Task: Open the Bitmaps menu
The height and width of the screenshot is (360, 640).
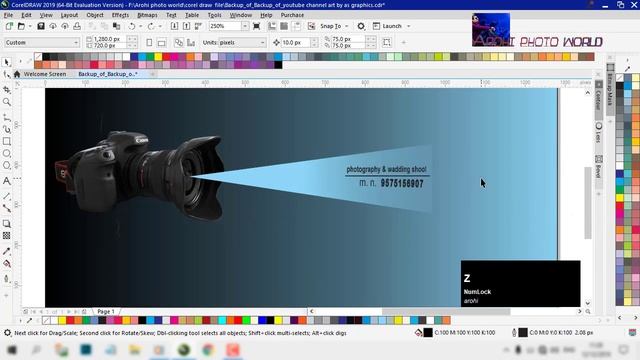Action: [x=147, y=15]
